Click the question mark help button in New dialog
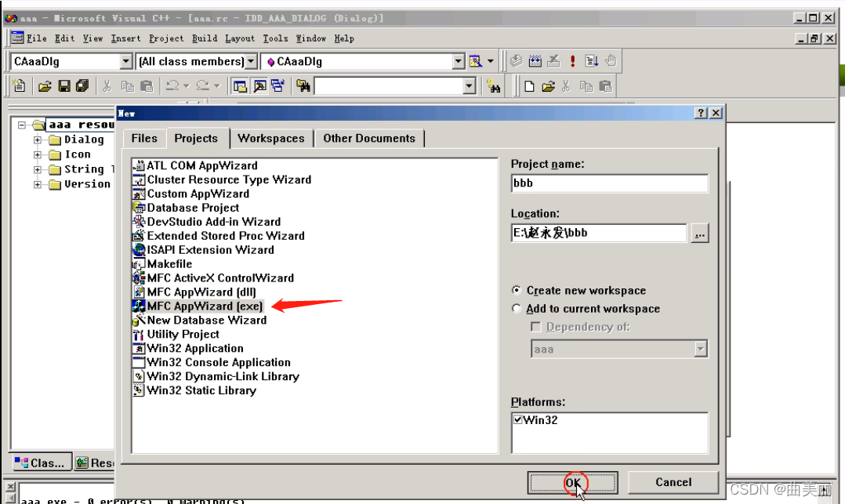The image size is (845, 504). point(701,113)
